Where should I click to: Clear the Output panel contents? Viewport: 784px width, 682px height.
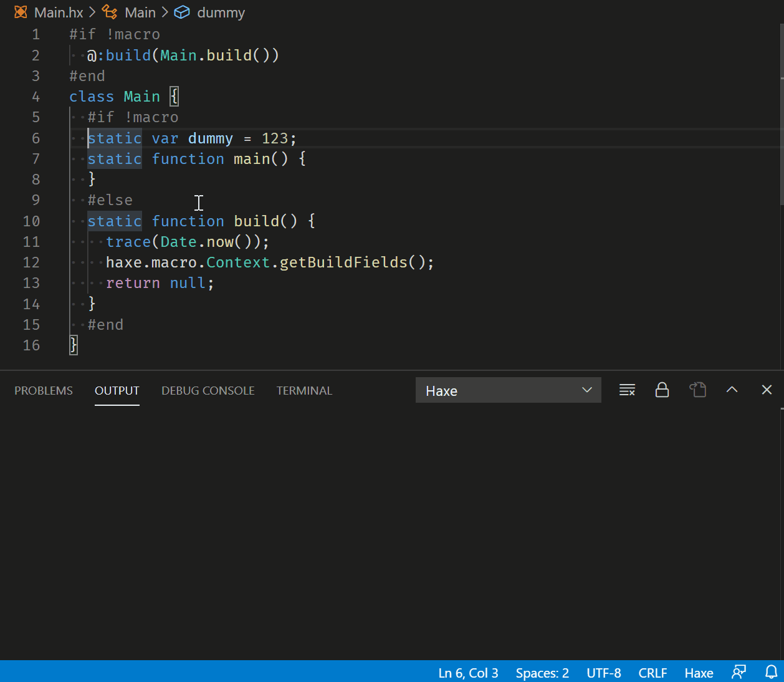627,390
